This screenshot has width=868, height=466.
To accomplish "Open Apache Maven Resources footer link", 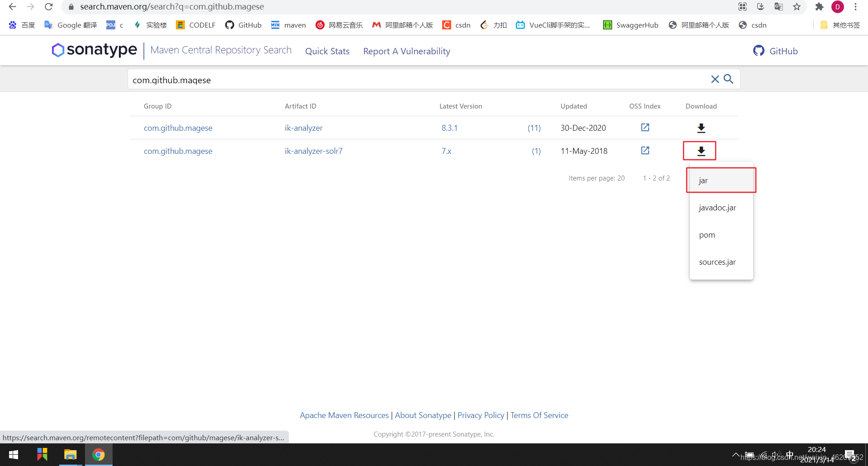I will click(344, 415).
